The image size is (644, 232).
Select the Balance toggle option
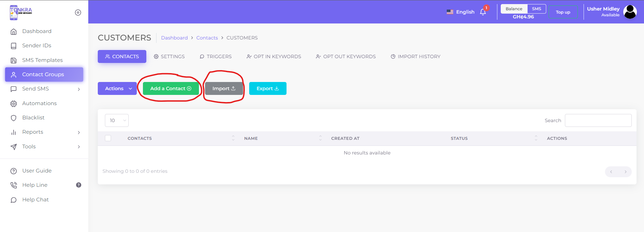[x=514, y=9]
